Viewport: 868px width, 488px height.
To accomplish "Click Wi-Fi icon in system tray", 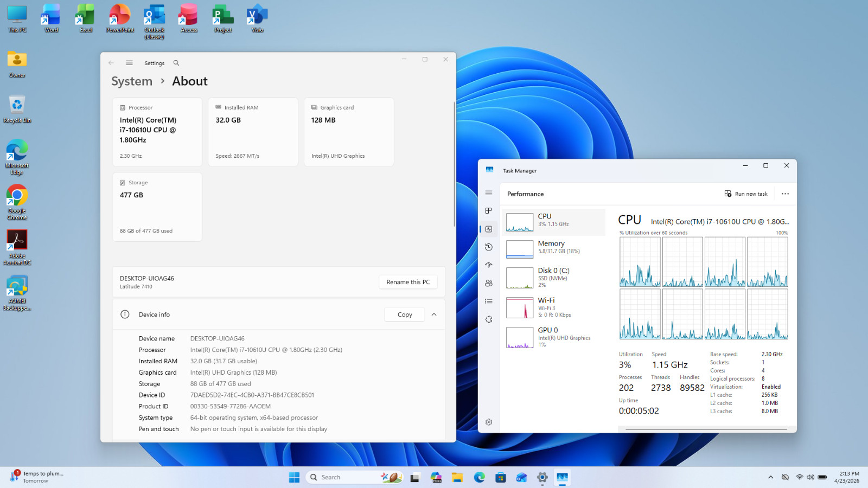I will coord(800,477).
